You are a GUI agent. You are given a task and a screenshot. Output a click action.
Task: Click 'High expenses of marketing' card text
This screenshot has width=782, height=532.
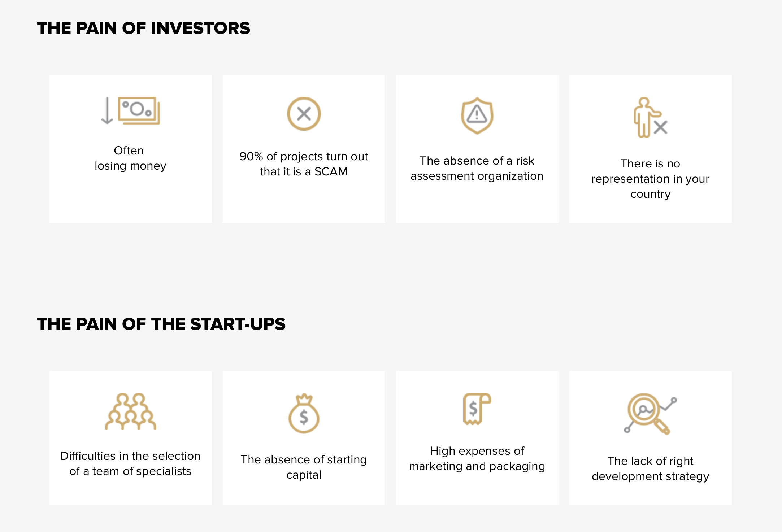[477, 458]
